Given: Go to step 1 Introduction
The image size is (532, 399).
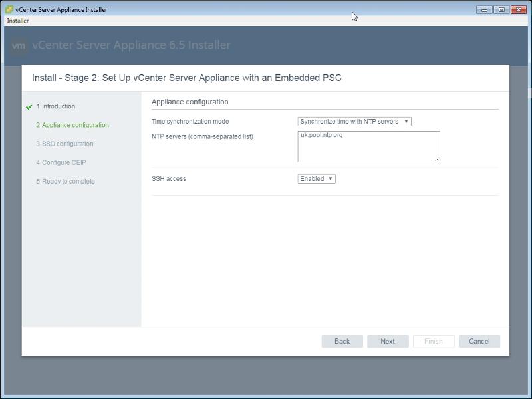Looking at the screenshot, I should click(x=56, y=106).
